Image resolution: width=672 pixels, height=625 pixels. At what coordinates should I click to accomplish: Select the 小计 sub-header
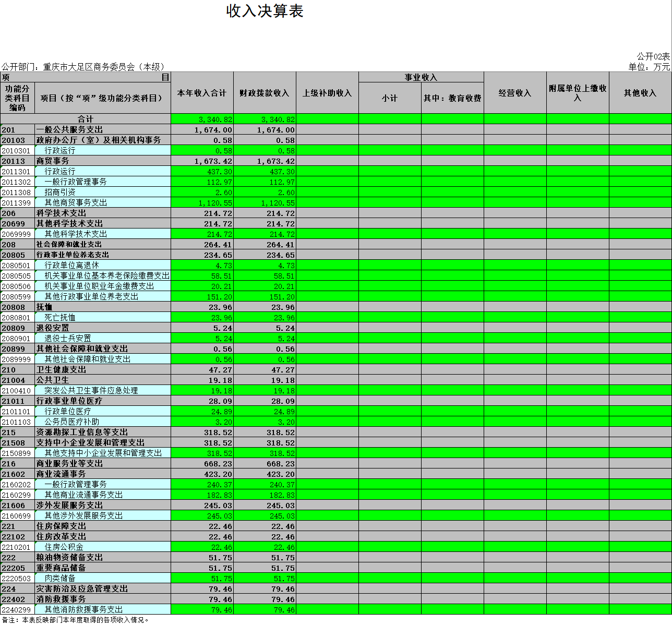point(390,98)
